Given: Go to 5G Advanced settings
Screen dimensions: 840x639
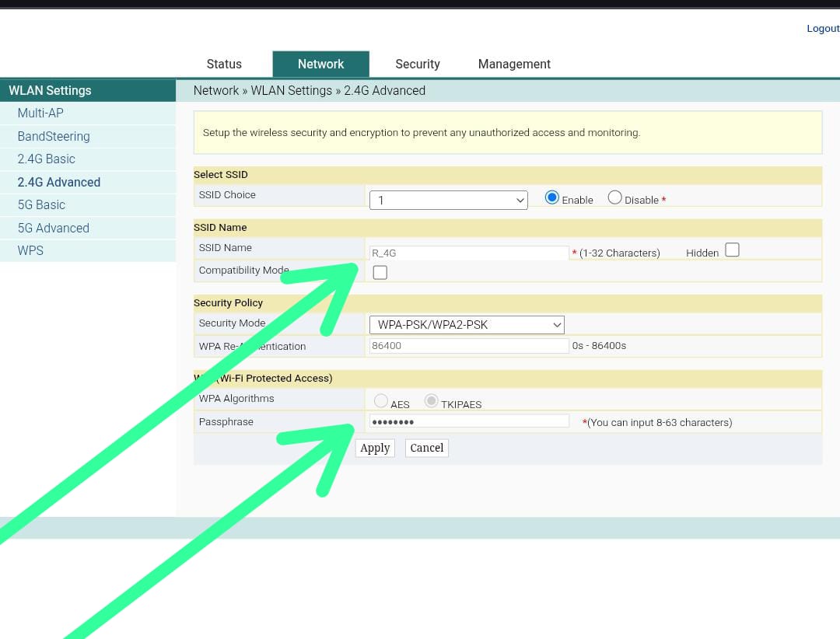Looking at the screenshot, I should click(54, 228).
